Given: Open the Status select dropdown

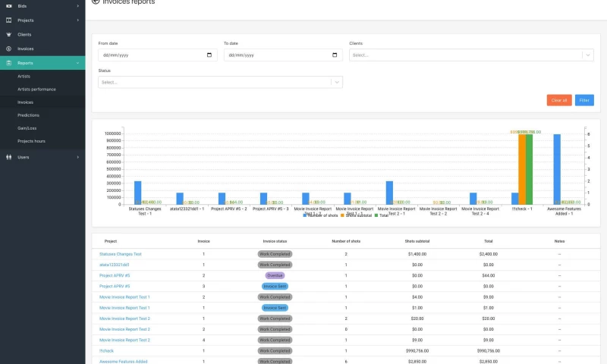Looking at the screenshot, I should coord(220,82).
